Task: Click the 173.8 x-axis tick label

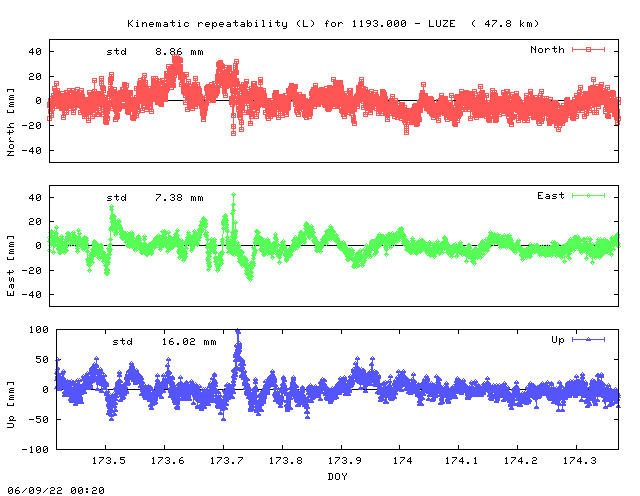Action: point(285,461)
